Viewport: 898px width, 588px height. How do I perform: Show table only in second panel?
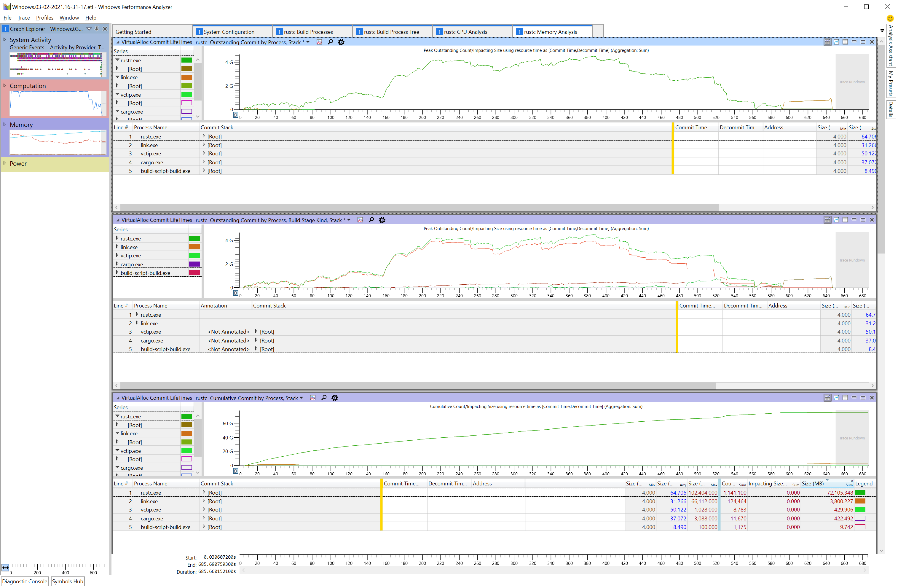tap(845, 220)
